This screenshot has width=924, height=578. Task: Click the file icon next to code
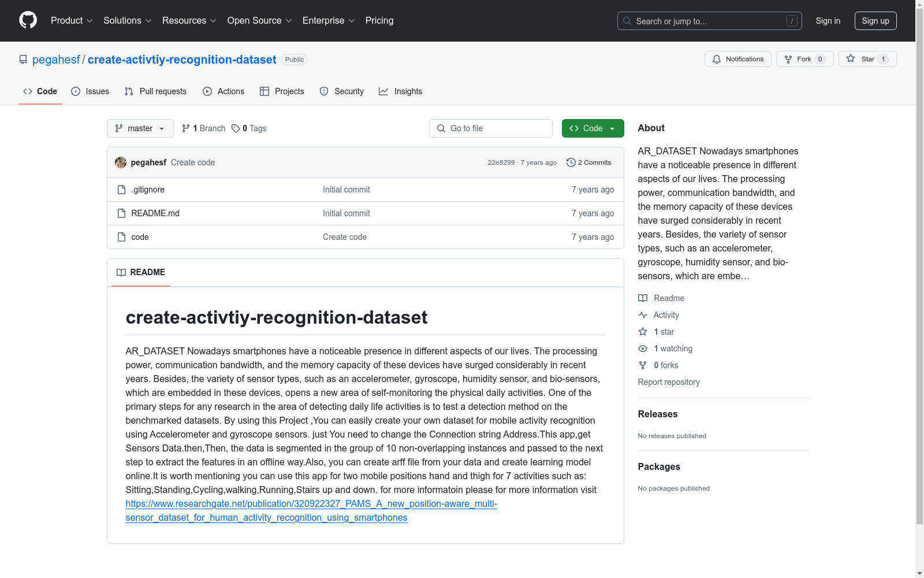click(x=121, y=237)
